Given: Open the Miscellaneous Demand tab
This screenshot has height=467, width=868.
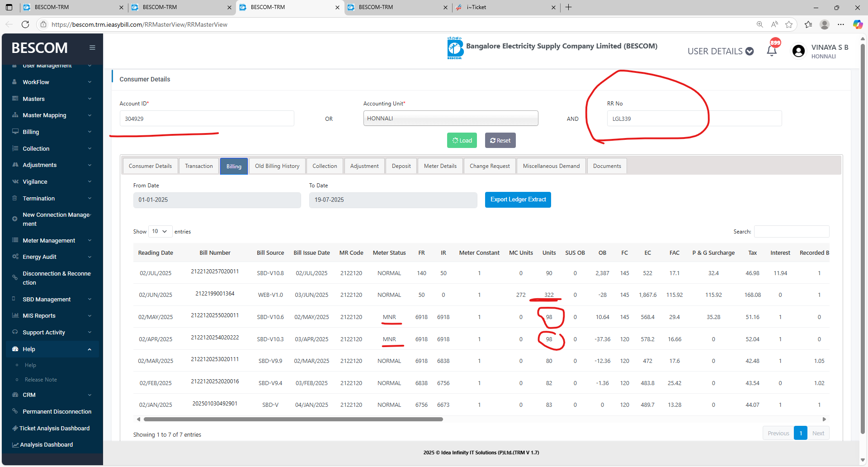Looking at the screenshot, I should [x=551, y=166].
